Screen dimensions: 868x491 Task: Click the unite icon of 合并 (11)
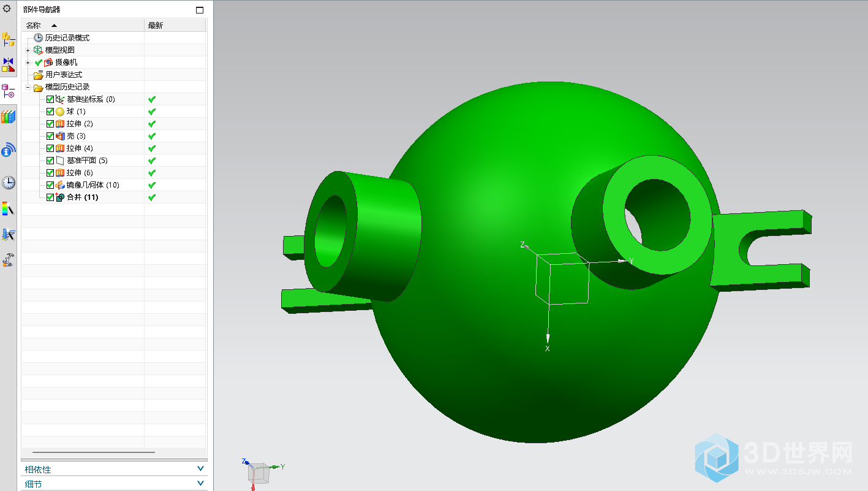pyautogui.click(x=60, y=197)
